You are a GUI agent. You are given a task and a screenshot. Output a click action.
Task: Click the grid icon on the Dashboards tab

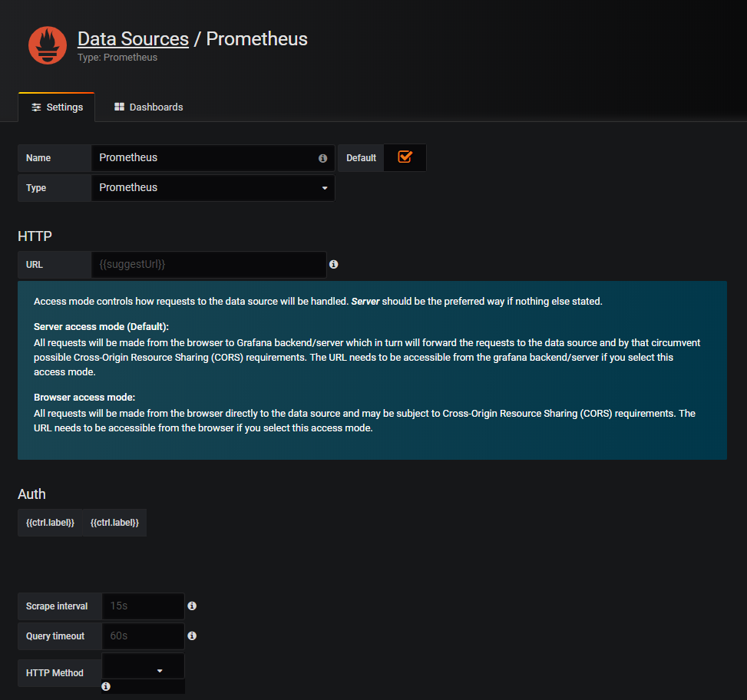tap(117, 107)
